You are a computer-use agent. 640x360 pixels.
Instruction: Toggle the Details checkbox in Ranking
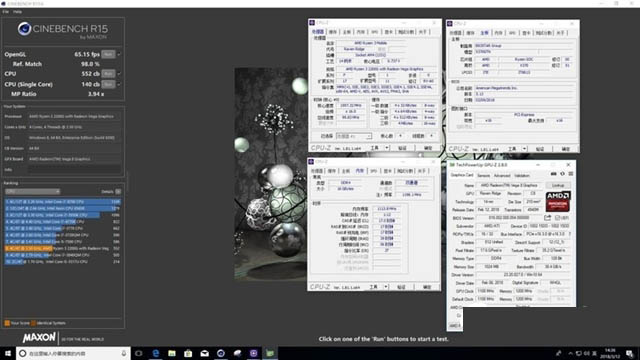[x=118, y=191]
